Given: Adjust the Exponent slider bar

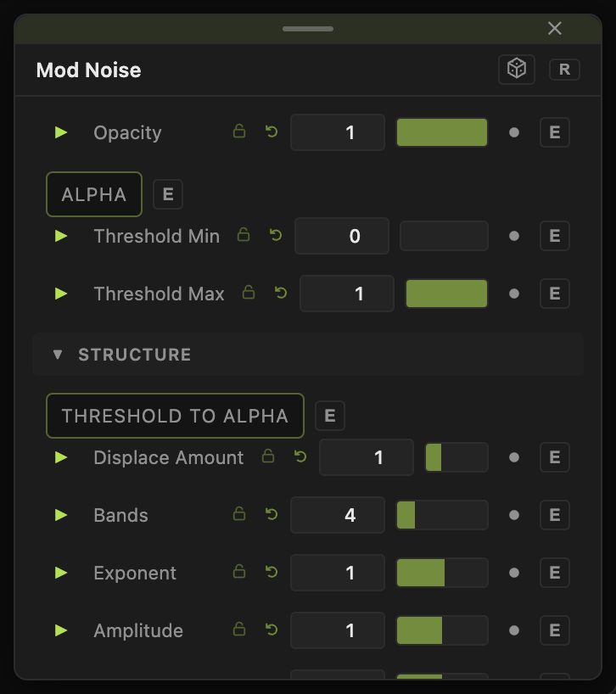Looking at the screenshot, I should [442, 573].
